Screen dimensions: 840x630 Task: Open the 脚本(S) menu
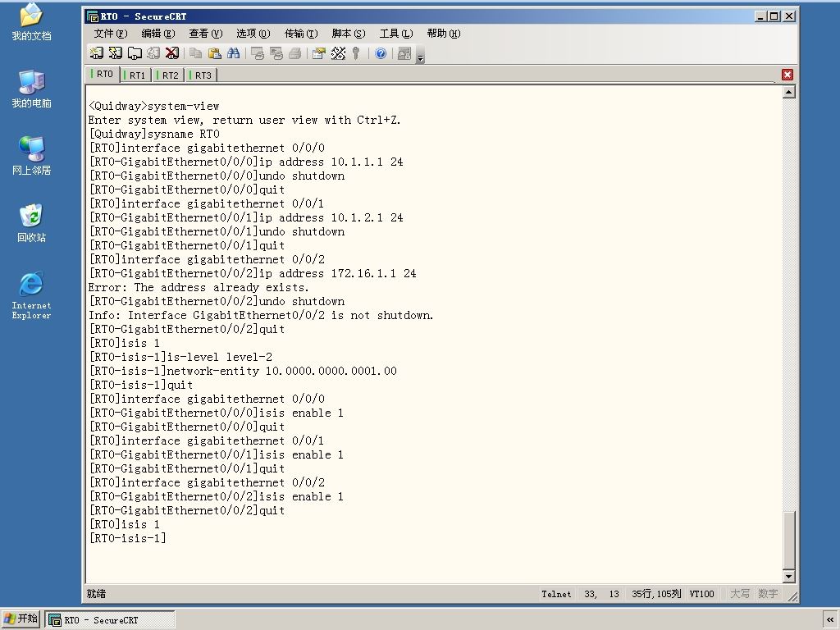[x=349, y=33]
